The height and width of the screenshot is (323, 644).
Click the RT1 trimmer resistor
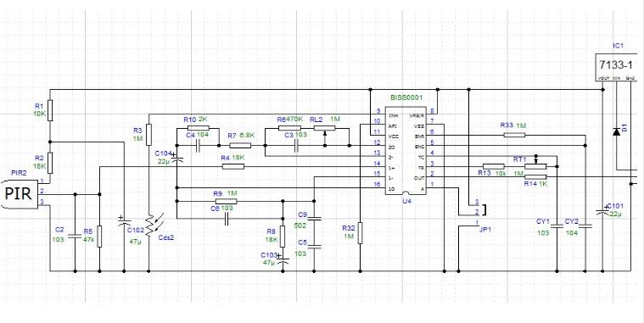(536, 165)
